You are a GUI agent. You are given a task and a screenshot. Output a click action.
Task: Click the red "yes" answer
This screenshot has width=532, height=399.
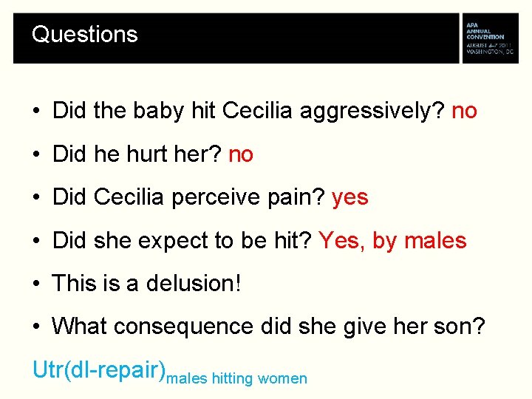pos(350,197)
